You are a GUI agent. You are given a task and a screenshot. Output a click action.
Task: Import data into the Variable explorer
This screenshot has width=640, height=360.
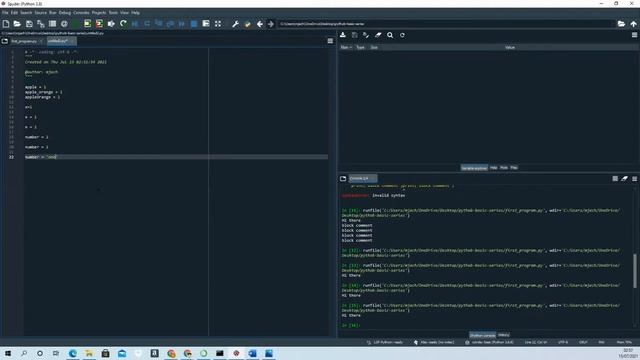343,35
